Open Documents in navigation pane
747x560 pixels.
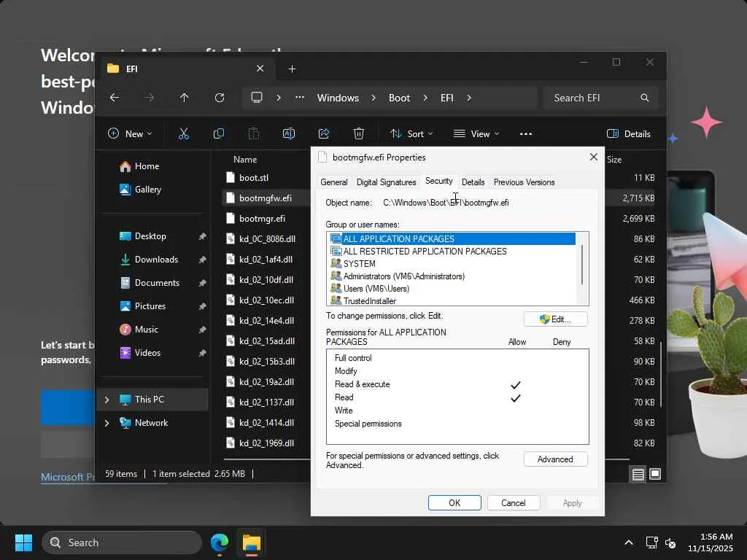pos(157,283)
